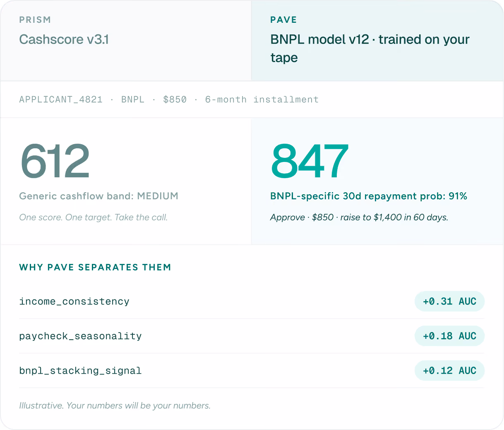Click the 612 score
Image resolution: width=504 pixels, height=430 pixels.
pyautogui.click(x=55, y=161)
